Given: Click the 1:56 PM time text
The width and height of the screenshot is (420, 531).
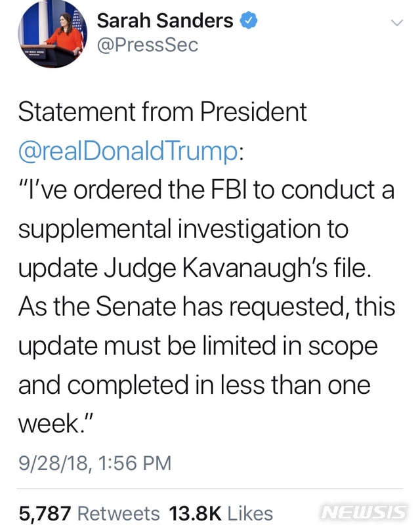Looking at the screenshot, I should point(133,463).
